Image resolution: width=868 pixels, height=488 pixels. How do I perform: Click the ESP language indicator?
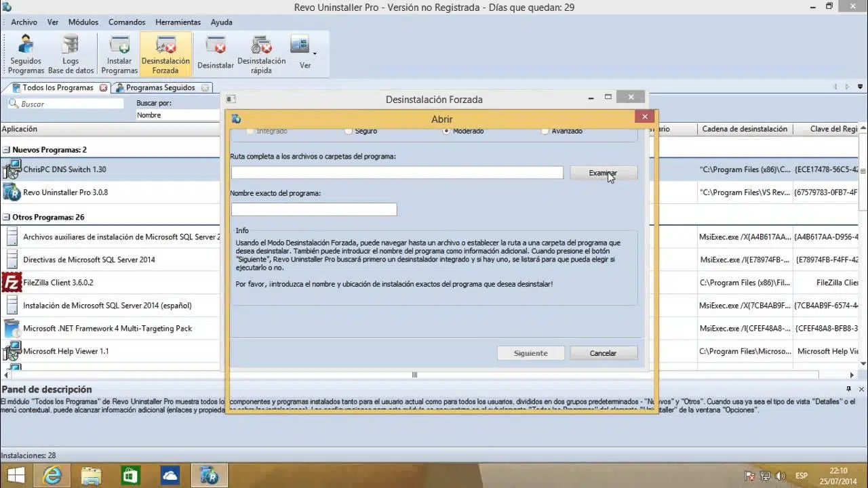tap(801, 476)
